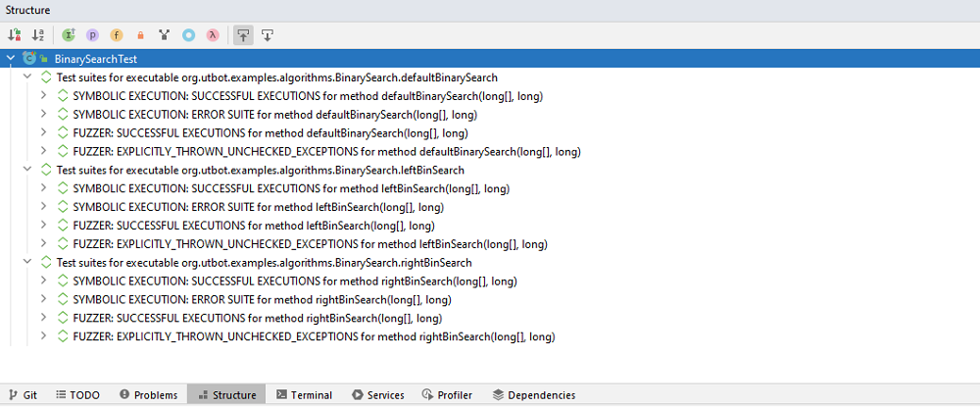
Task: Click the Show Lambdas icon
Action: [x=212, y=35]
